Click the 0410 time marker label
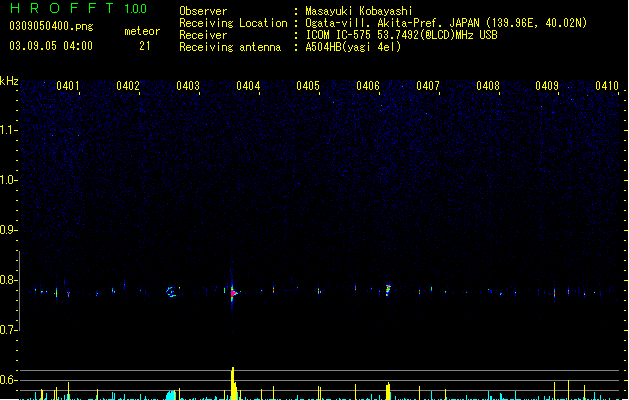This screenshot has height=400, width=629. tap(607, 86)
